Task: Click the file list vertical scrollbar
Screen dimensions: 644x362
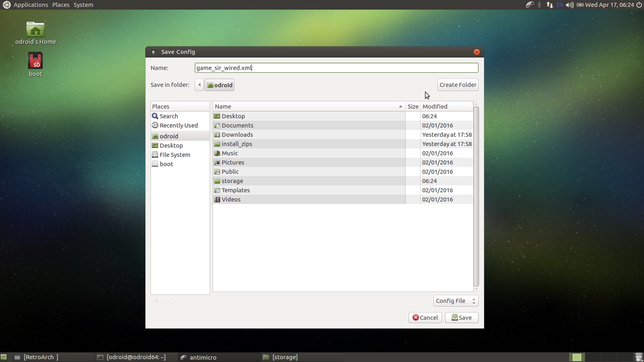Action: [x=476, y=196]
